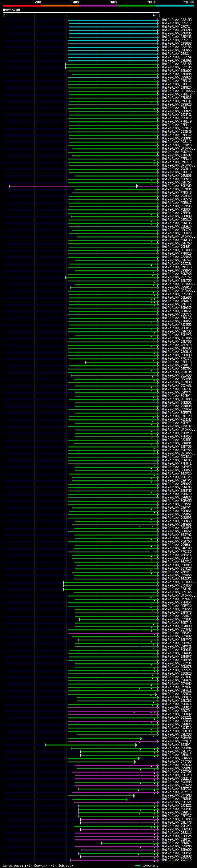Open hit UniRef100_O81653
The image size is (197, 868).
pos(177,376)
